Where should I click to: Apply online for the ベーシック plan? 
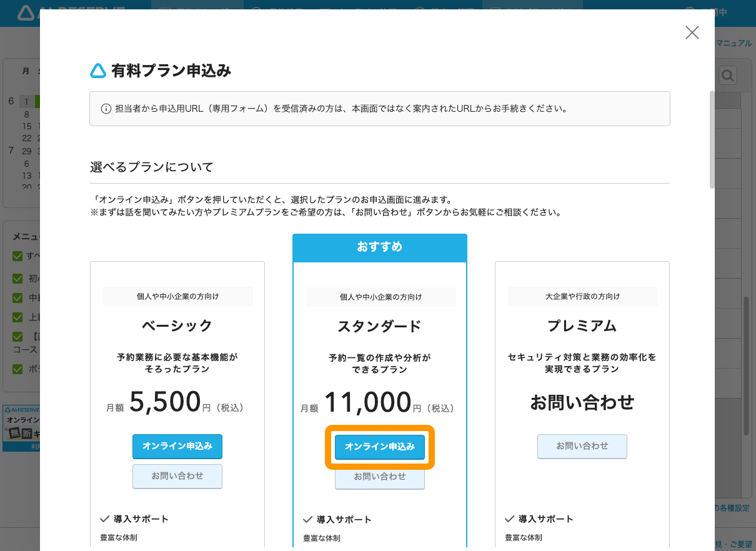point(177,446)
